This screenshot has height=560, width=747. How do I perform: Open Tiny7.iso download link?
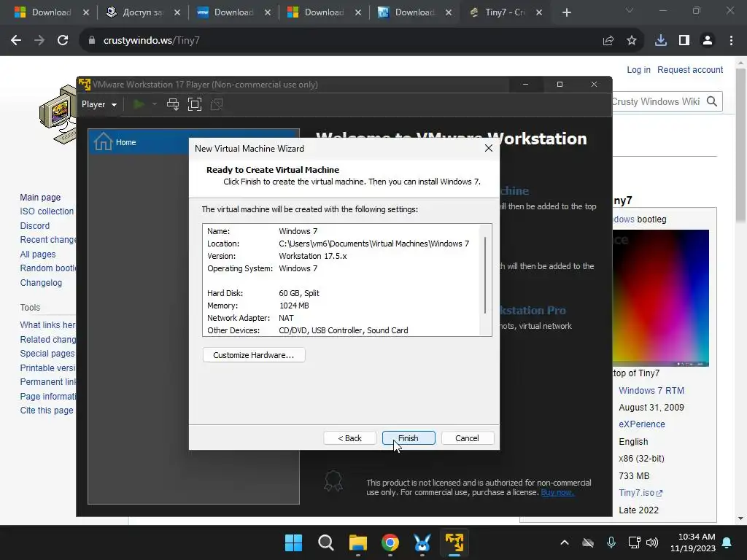[x=640, y=494]
